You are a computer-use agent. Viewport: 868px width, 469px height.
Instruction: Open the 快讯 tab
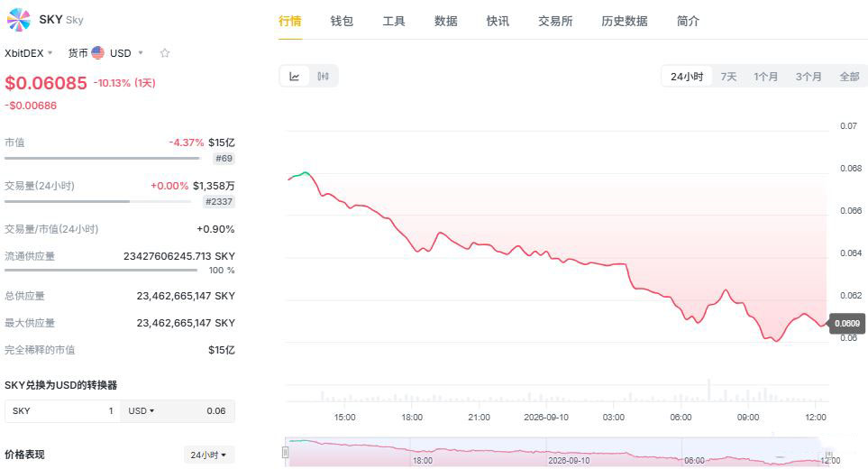498,21
